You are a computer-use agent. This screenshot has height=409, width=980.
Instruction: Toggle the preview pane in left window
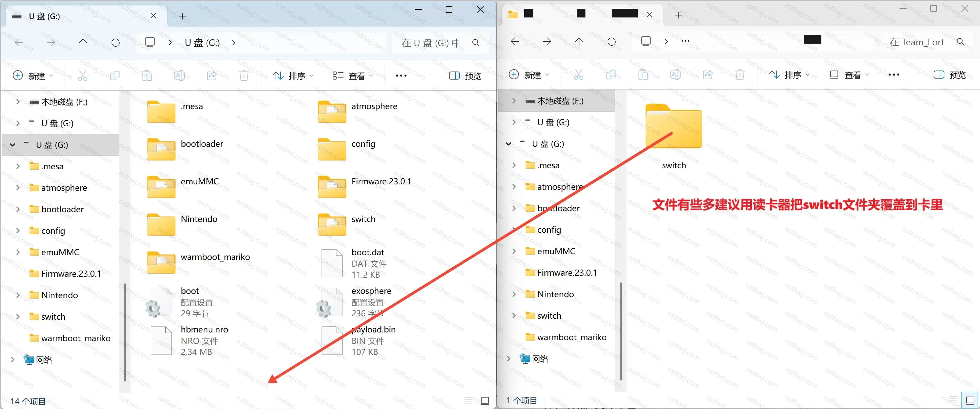[465, 76]
